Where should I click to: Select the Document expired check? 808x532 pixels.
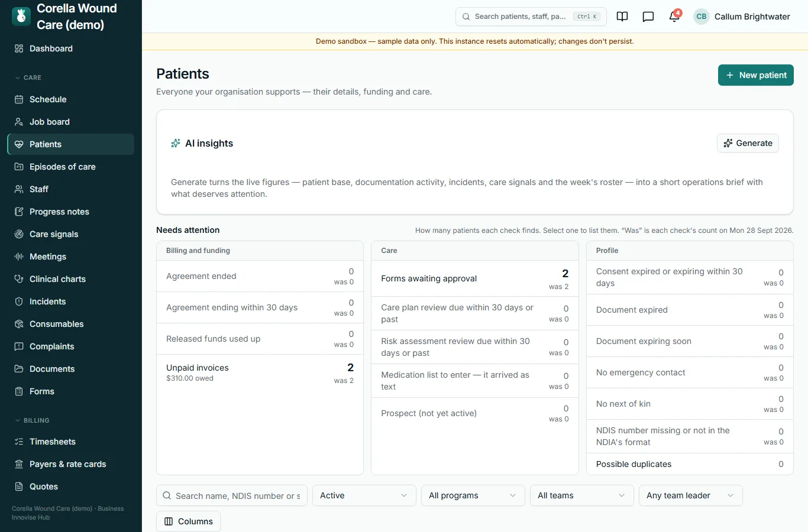tap(690, 310)
